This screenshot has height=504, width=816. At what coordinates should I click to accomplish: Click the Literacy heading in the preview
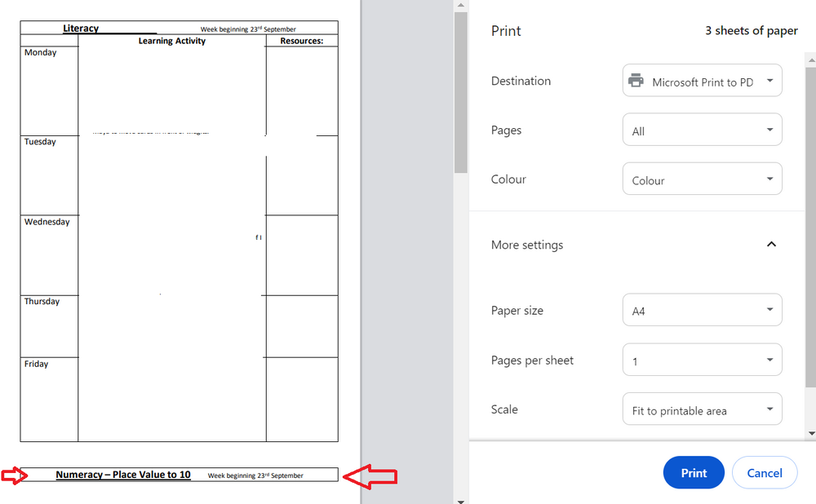coord(81,28)
